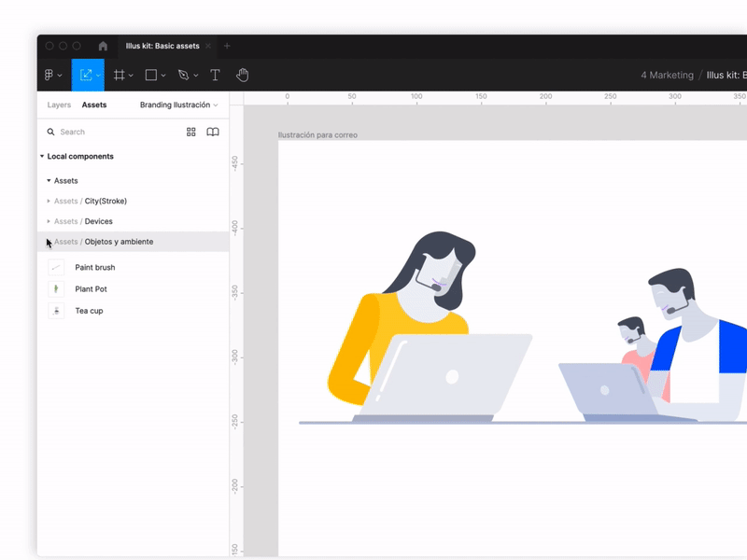
Task: Select the Pen tool
Action: pos(183,75)
